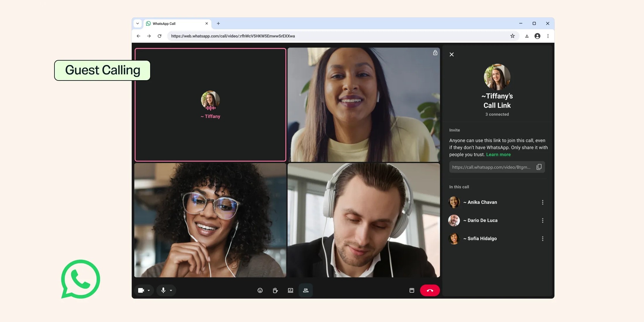The image size is (644, 322).
Task: Click "3 connected" status text
Action: pyautogui.click(x=497, y=114)
